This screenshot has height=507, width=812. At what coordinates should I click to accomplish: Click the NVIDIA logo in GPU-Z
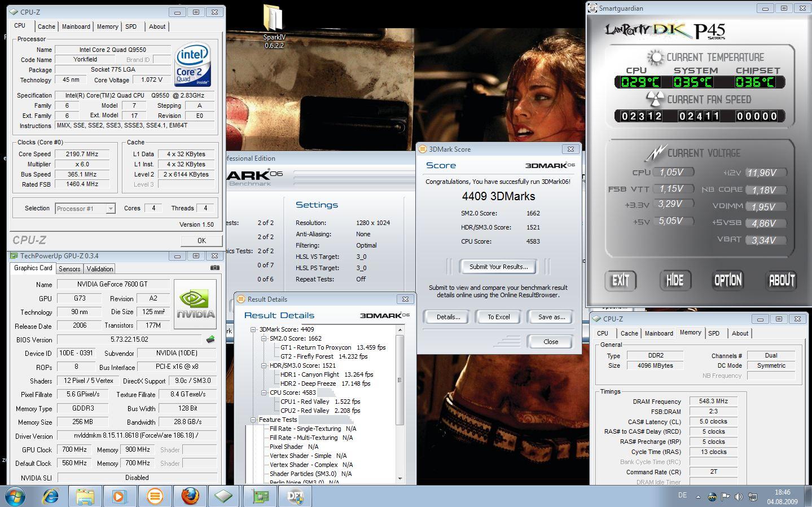[x=195, y=304]
